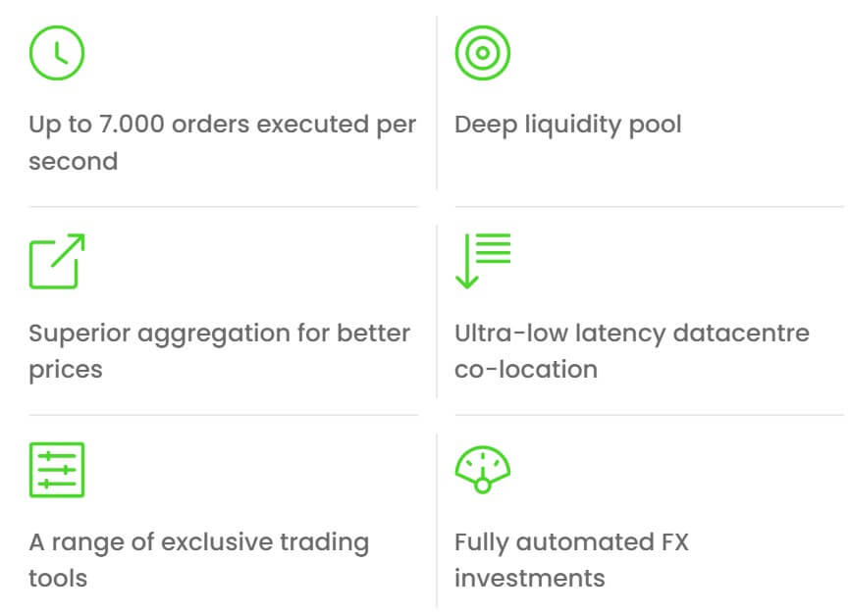Image resolution: width=850 pixels, height=616 pixels.
Task: Select the 'Deep liquidity pool' label
Action: click(x=567, y=125)
